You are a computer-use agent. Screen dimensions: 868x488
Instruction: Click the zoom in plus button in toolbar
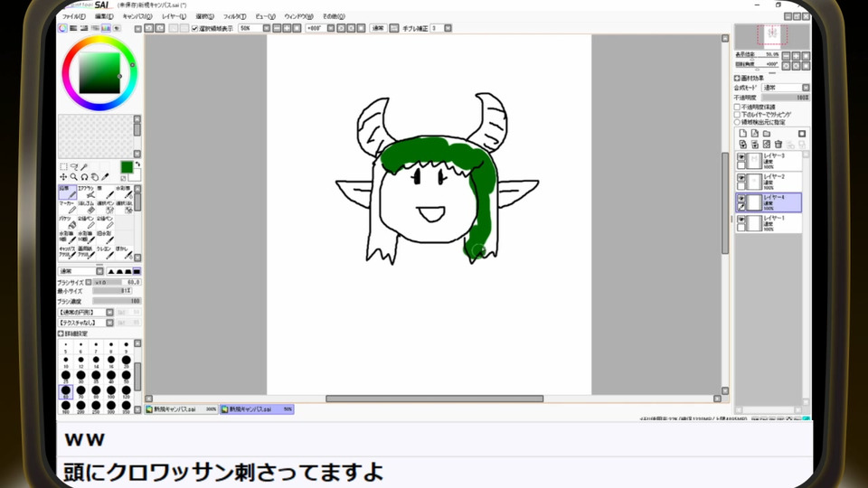click(x=287, y=28)
